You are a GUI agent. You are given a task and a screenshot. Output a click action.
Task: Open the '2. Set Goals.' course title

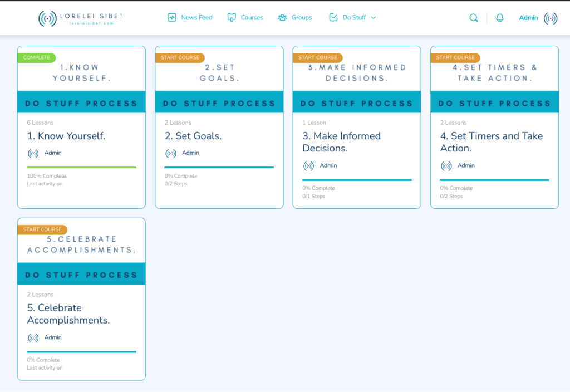pos(193,136)
